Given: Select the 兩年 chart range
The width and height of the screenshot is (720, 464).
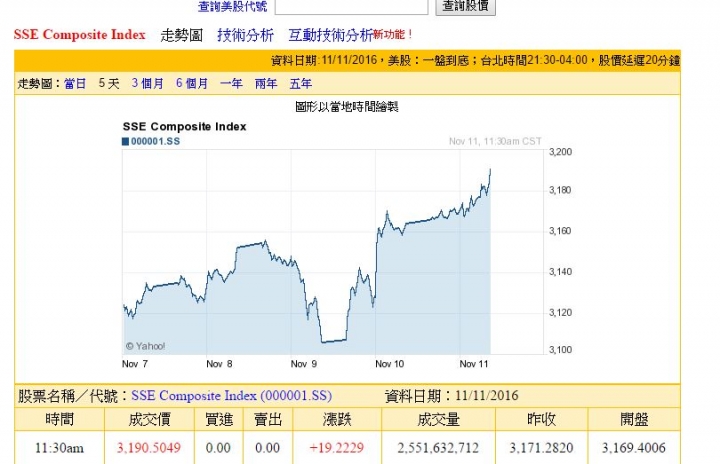Looking at the screenshot, I should click(266, 84).
